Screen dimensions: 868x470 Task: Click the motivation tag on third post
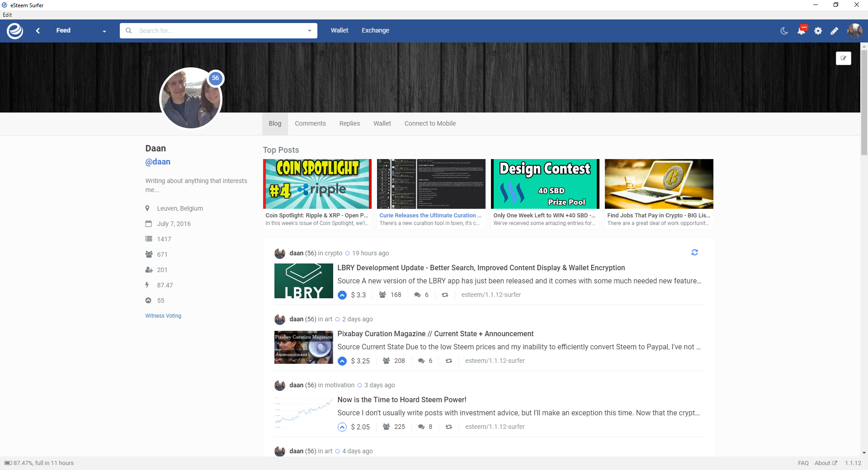pyautogui.click(x=340, y=385)
